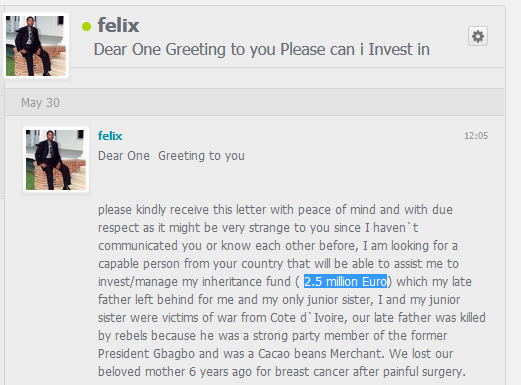Click the green online status dot
The height and width of the screenshot is (385, 521).
86,26
